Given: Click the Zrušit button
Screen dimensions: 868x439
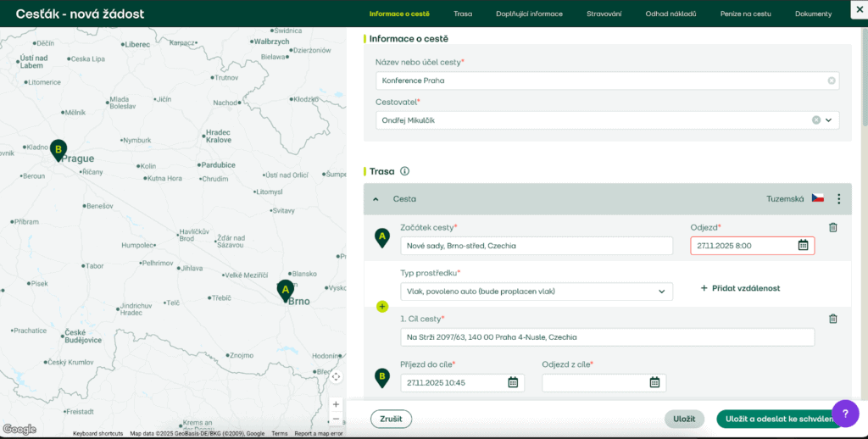Looking at the screenshot, I should (391, 419).
